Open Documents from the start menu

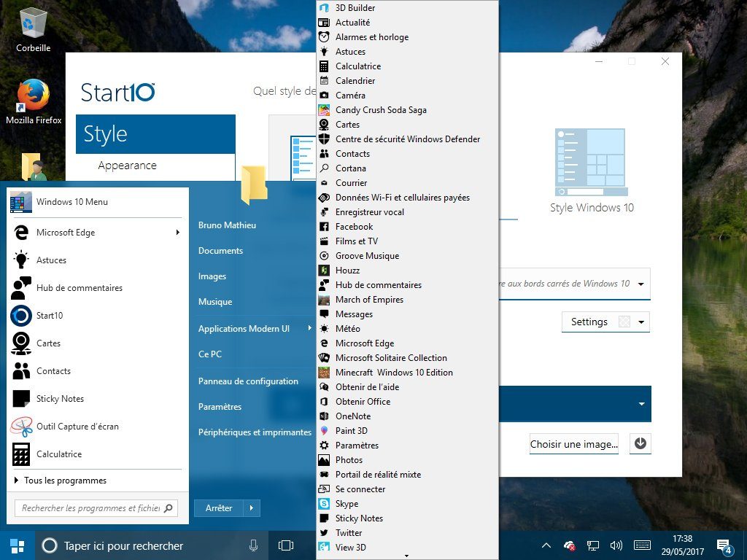[220, 251]
